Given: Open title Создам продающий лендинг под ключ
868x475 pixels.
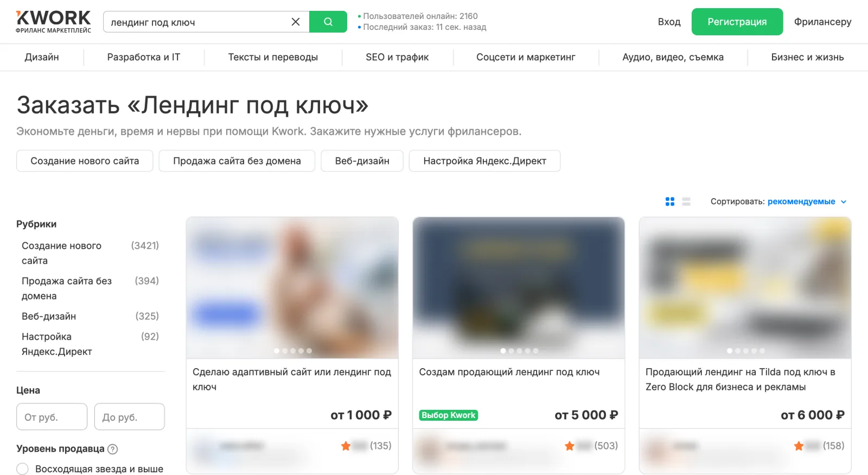Looking at the screenshot, I should pos(509,372).
